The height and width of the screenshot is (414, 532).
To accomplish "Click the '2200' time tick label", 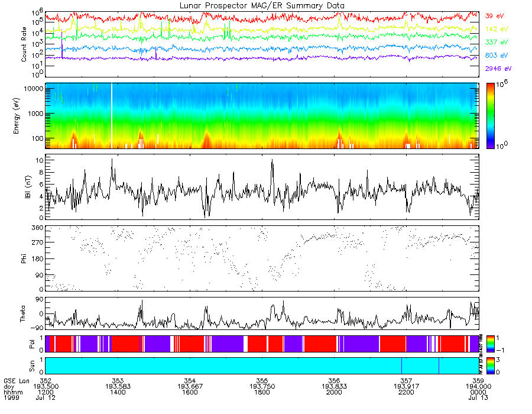I will 406,392.
